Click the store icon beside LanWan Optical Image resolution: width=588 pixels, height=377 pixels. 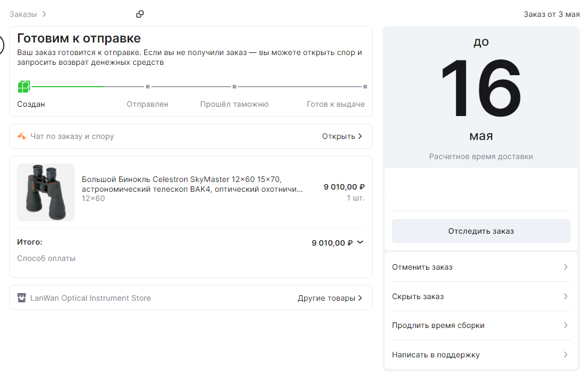click(x=22, y=298)
